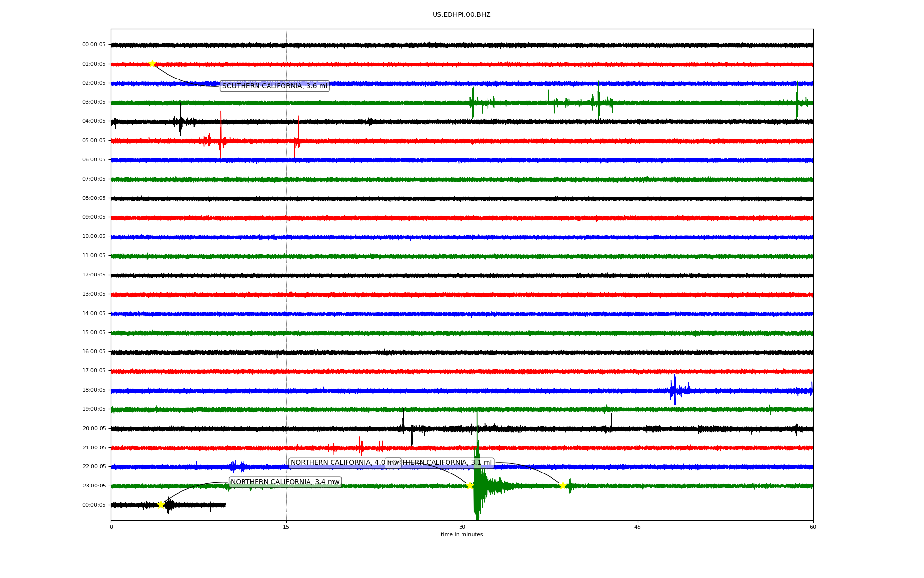Image resolution: width=924 pixels, height=578 pixels.
Task: Select the Southern California 3.6 ml label
Action: [x=274, y=86]
